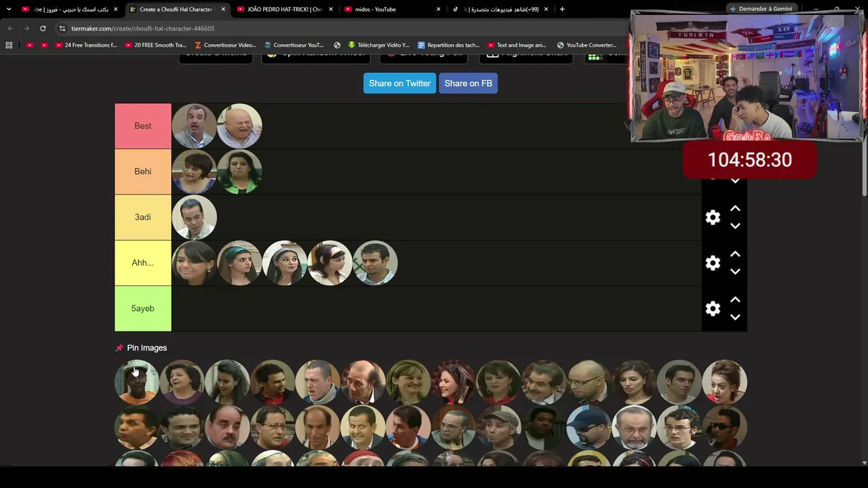
Task: Close the Create a Choufli Hal Character tab
Action: tap(223, 9)
